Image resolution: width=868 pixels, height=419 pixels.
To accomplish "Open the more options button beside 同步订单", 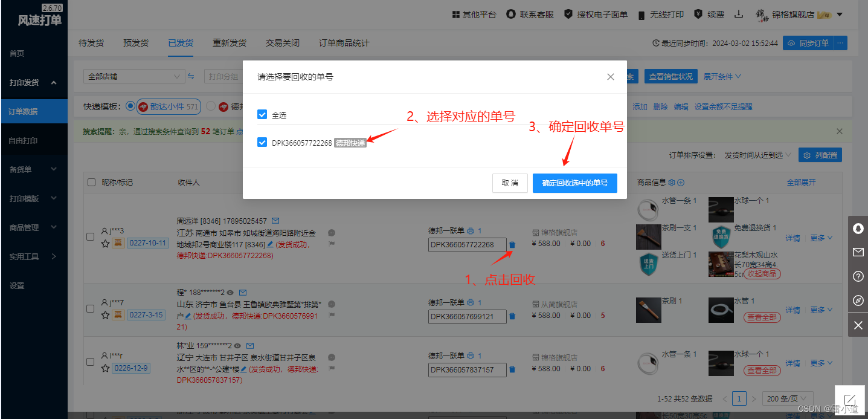I will (841, 44).
